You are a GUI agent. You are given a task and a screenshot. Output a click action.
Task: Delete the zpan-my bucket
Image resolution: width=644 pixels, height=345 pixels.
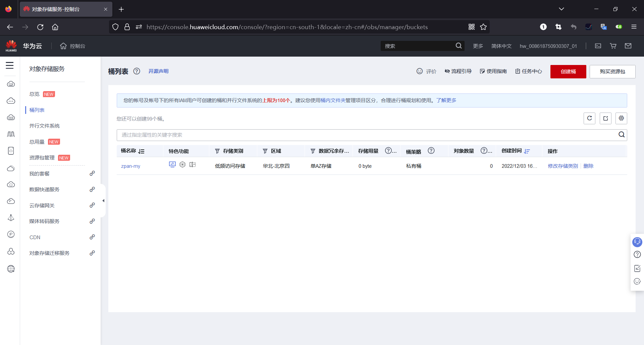pos(588,166)
